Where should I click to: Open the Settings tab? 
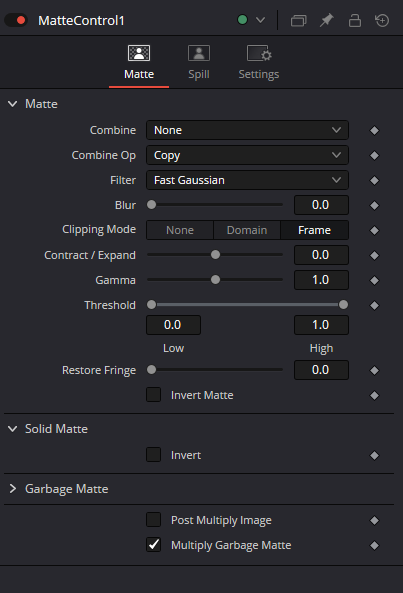259,63
